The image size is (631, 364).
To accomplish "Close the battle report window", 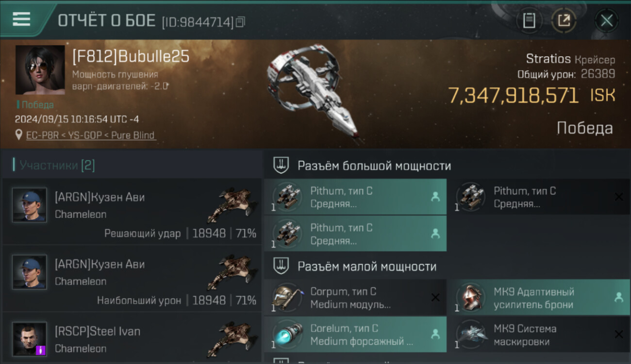I will point(607,20).
